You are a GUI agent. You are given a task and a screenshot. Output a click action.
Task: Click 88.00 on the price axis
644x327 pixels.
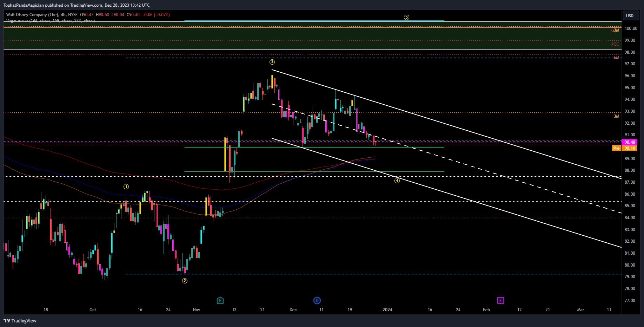coord(630,170)
